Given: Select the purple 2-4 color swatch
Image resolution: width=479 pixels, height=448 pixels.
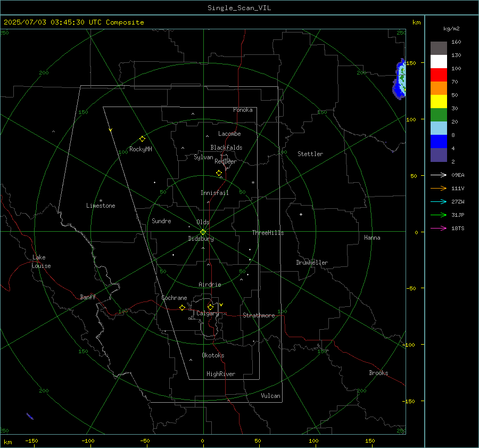Looking at the screenshot, I should pos(439,155).
